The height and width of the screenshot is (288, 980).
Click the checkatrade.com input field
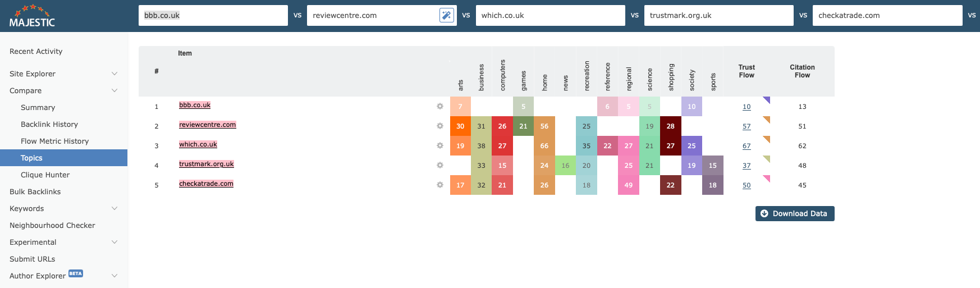887,15
